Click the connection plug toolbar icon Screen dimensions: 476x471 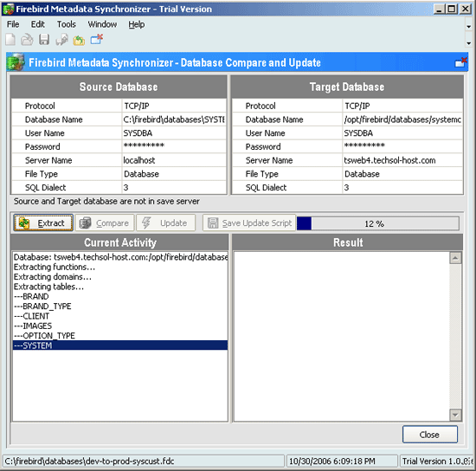tap(61, 40)
